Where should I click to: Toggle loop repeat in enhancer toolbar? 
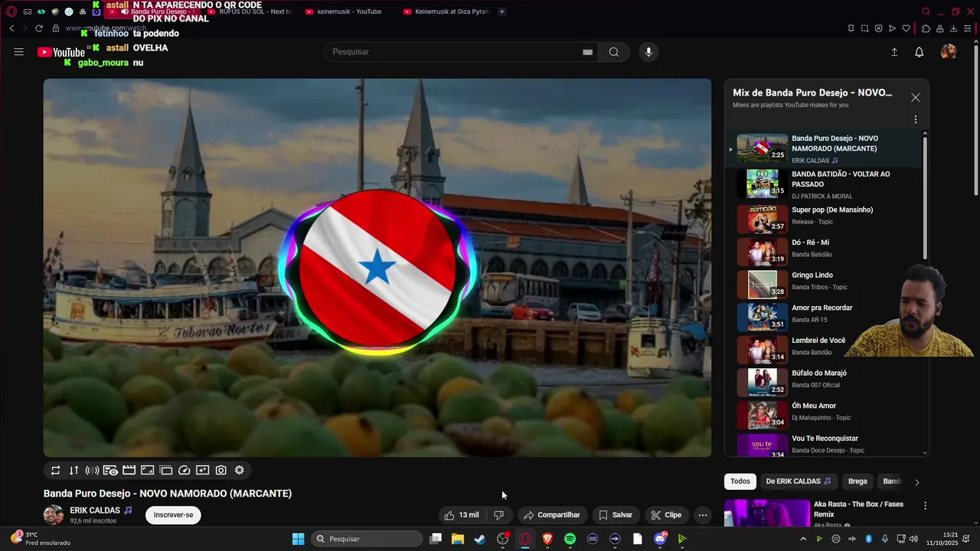point(55,471)
